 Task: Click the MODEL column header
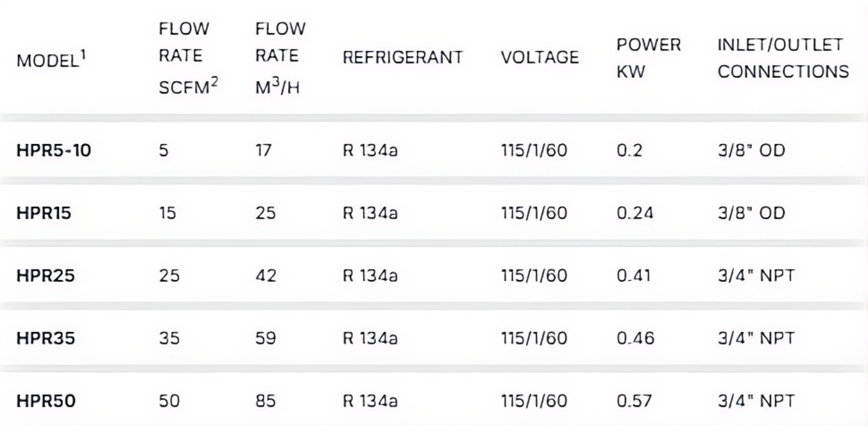tap(51, 58)
